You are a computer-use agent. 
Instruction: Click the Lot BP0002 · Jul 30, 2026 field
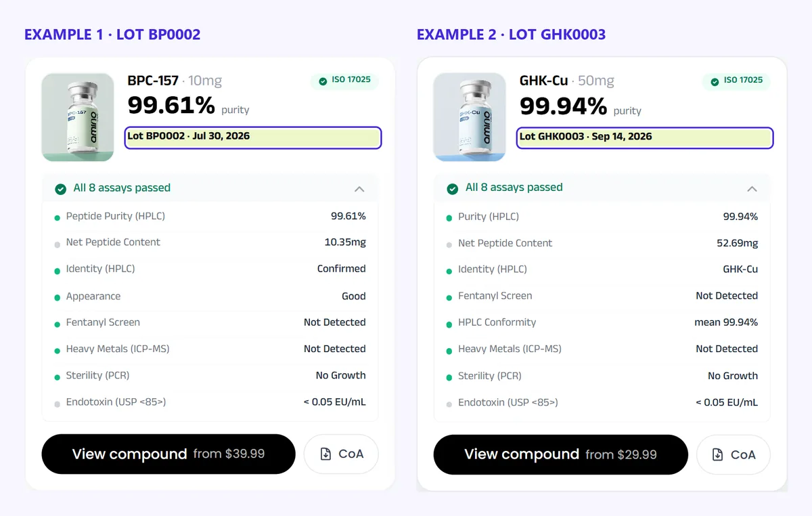pyautogui.click(x=253, y=137)
